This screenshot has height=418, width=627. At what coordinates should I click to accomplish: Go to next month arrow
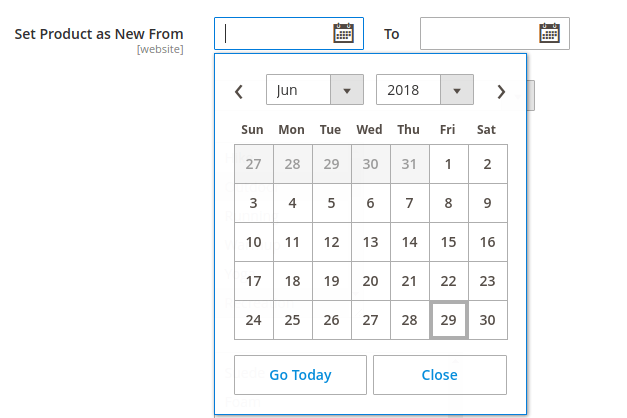tap(501, 91)
